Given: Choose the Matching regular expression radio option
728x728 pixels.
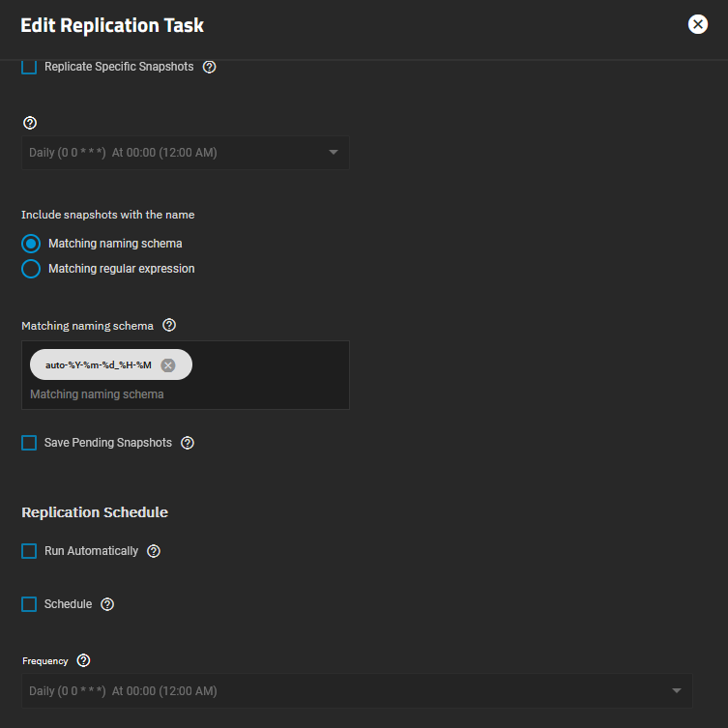Looking at the screenshot, I should pos(31,269).
